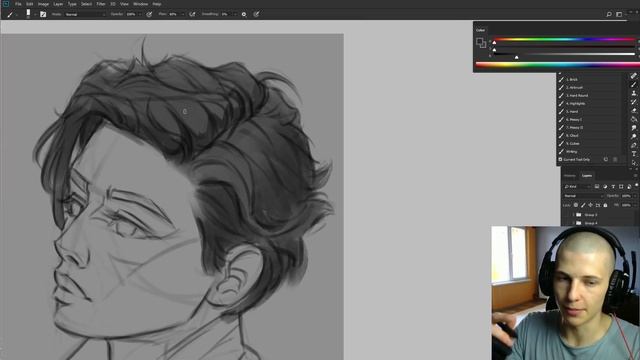The height and width of the screenshot is (360, 640).
Task: Create new tool preset icon
Action: click(x=606, y=160)
